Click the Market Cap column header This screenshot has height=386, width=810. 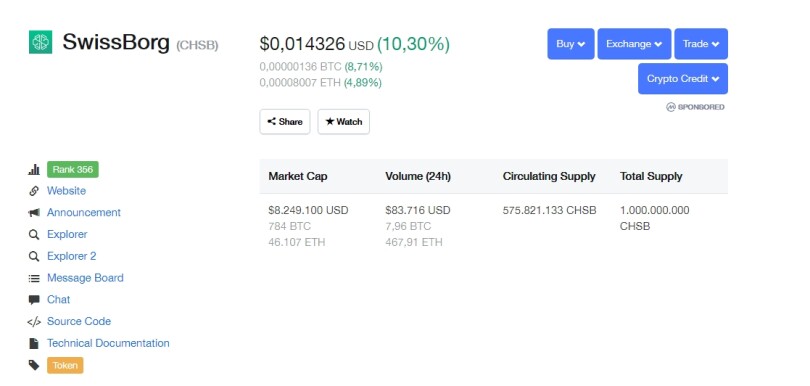[298, 176]
